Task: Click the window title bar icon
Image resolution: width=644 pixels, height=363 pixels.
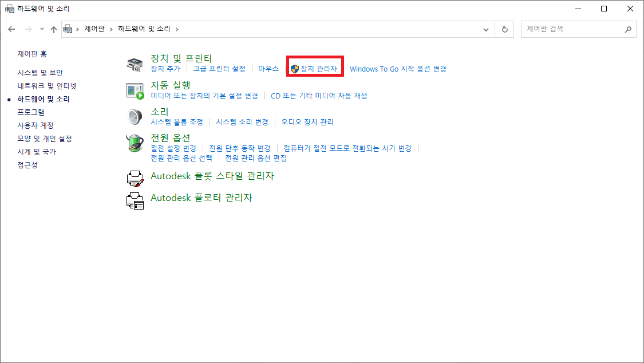Action: pos(10,9)
